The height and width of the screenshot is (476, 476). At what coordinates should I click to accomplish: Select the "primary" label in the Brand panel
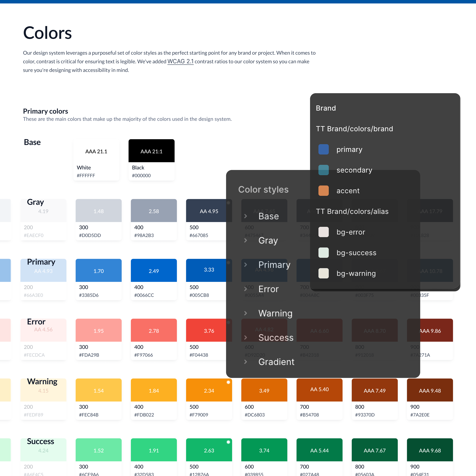(349, 150)
